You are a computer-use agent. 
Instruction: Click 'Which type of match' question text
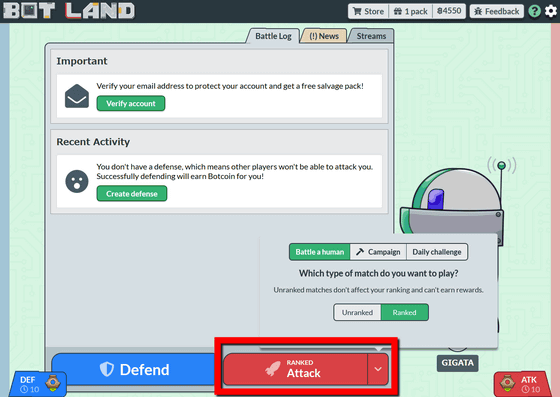(379, 273)
